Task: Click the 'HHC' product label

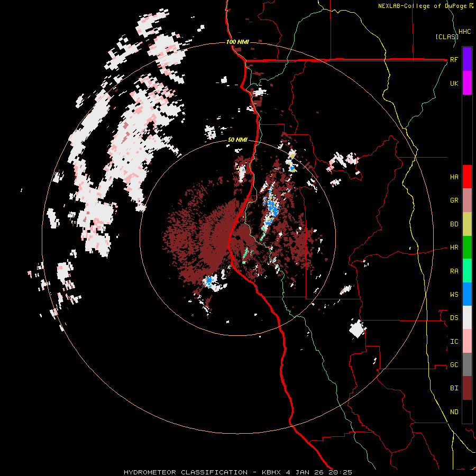Action: [464, 32]
